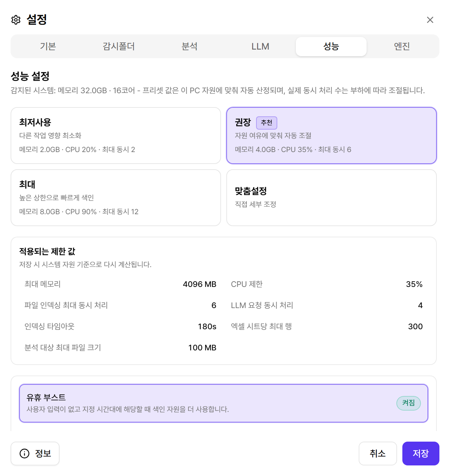Click the 취소 button
This screenshot has width=450, height=476.
(378, 454)
